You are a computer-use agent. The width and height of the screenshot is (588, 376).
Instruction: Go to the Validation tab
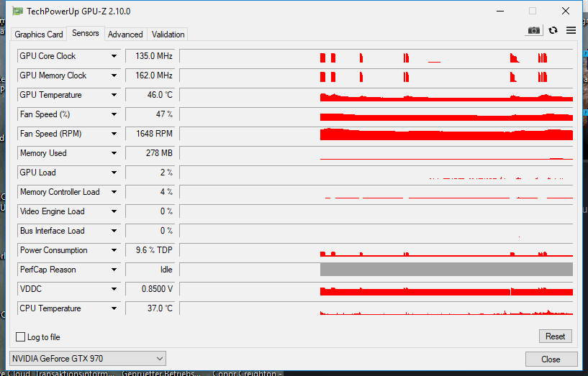[x=168, y=35]
